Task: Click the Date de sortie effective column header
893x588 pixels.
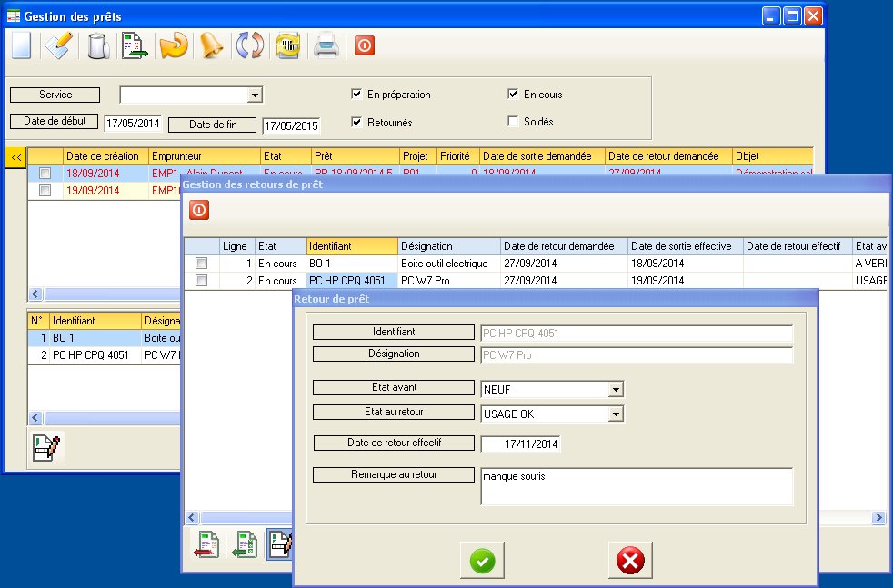Action: pyautogui.click(x=685, y=246)
